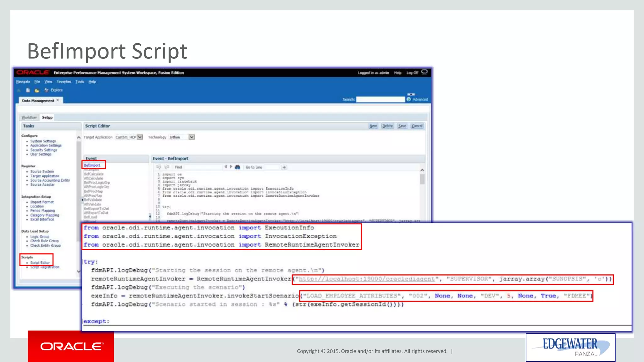The width and height of the screenshot is (644, 362).
Task: Click the comment icon in editor toolbar
Action: [159, 167]
